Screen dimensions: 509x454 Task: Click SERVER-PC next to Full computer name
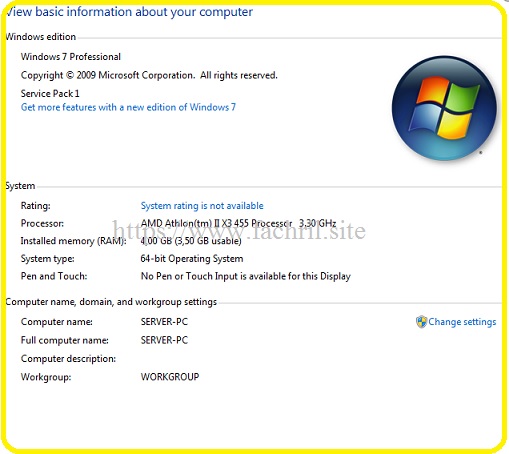coord(164,340)
